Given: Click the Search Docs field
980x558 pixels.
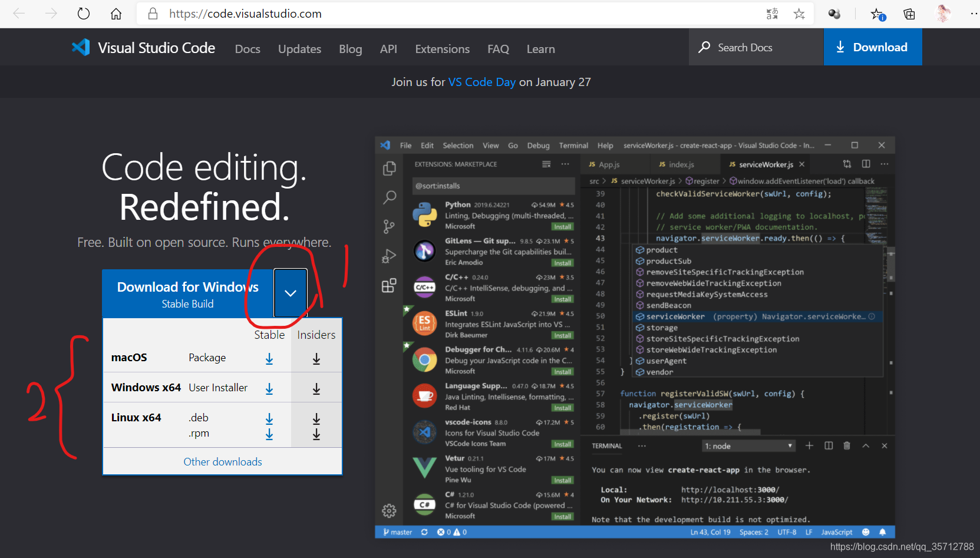Looking at the screenshot, I should coord(756,47).
